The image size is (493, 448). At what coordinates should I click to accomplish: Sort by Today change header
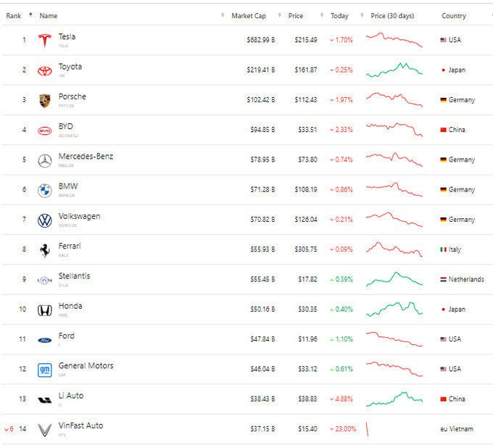[339, 16]
